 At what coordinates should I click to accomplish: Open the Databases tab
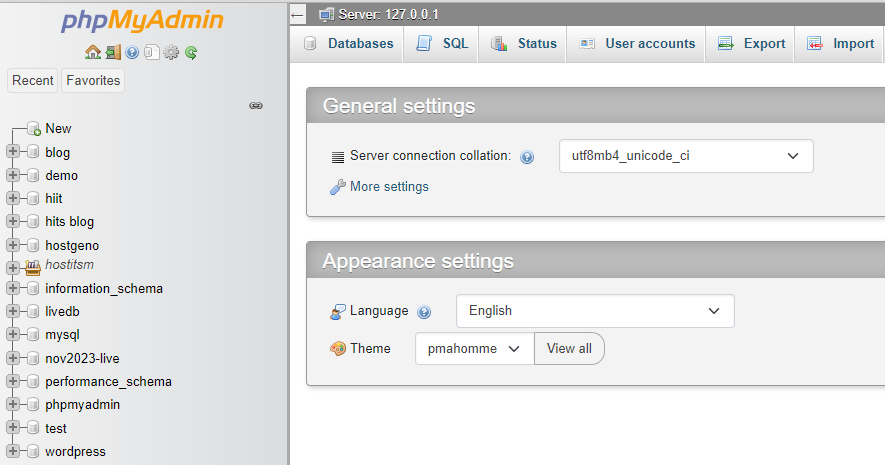[348, 43]
